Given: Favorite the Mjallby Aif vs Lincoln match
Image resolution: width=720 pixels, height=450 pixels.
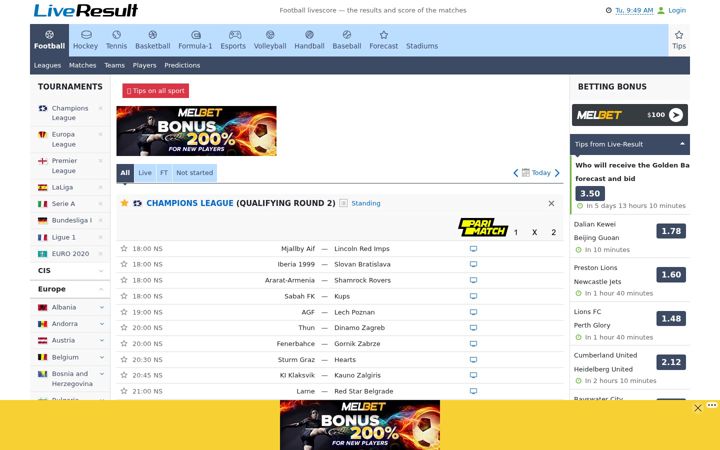Looking at the screenshot, I should 124,248.
